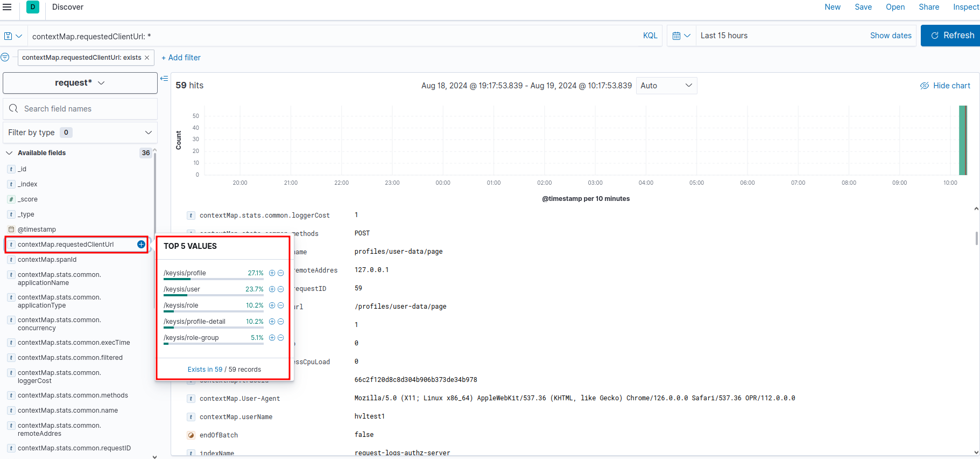Viewport: 980px width, 459px height.
Task: Click the green D space avatar
Action: click(33, 7)
